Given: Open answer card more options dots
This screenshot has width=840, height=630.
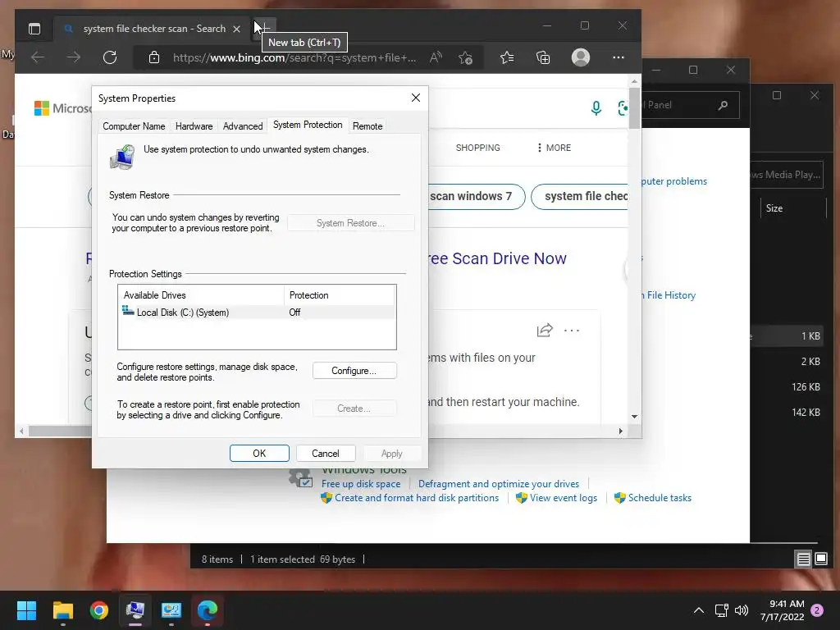Looking at the screenshot, I should [x=572, y=331].
